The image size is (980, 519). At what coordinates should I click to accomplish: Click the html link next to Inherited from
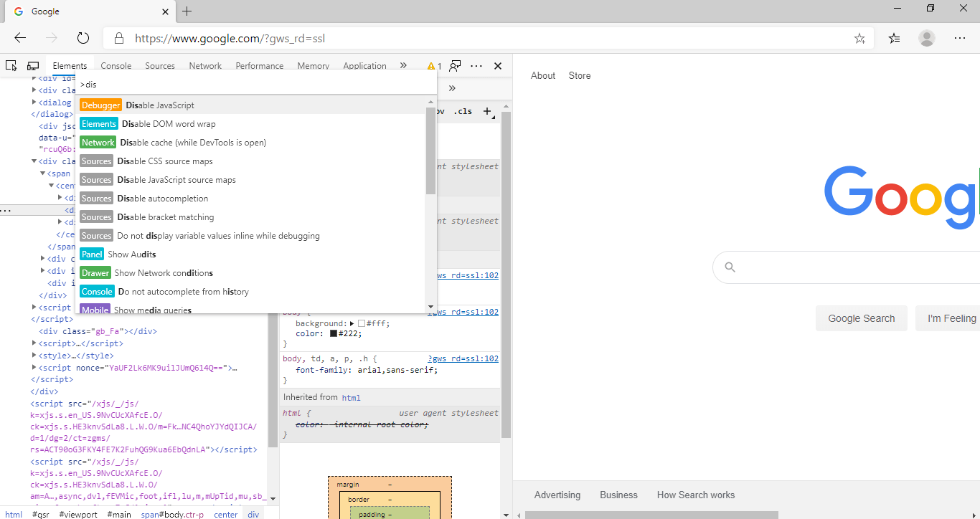coord(351,398)
